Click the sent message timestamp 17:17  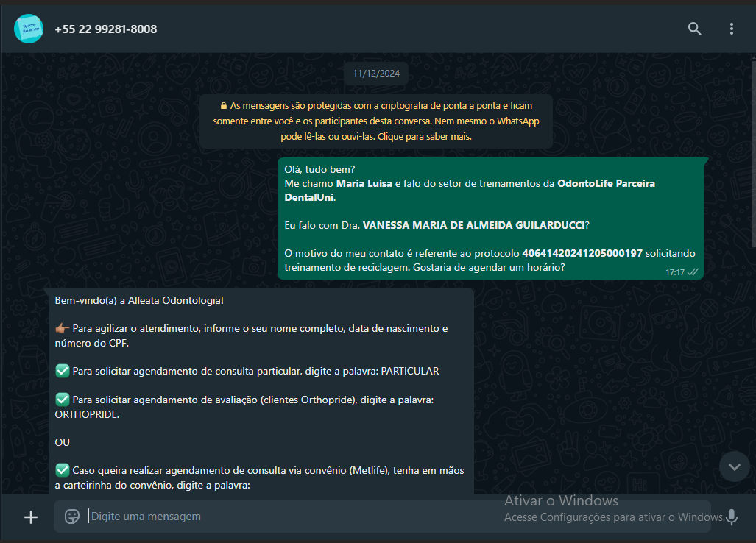[x=675, y=272]
